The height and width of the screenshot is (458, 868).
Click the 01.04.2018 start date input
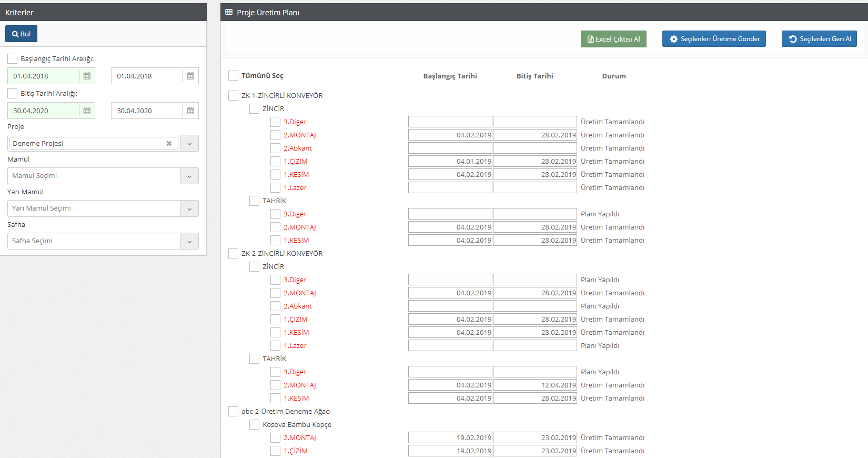43,76
